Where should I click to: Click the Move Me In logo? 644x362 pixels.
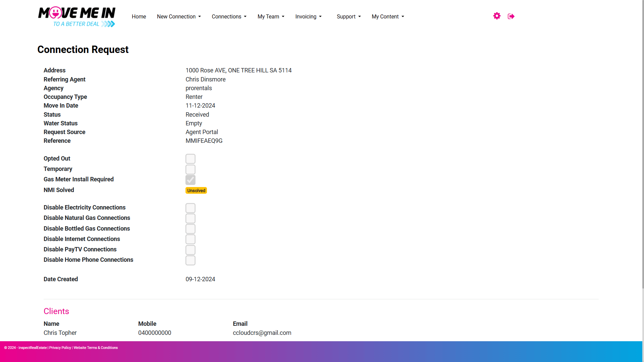pyautogui.click(x=77, y=17)
